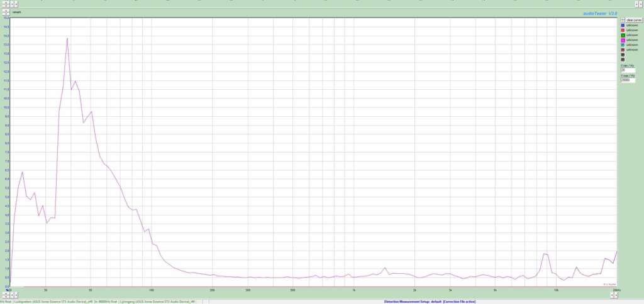
Task: Select the magenta curve marker
Action: coord(623,40)
